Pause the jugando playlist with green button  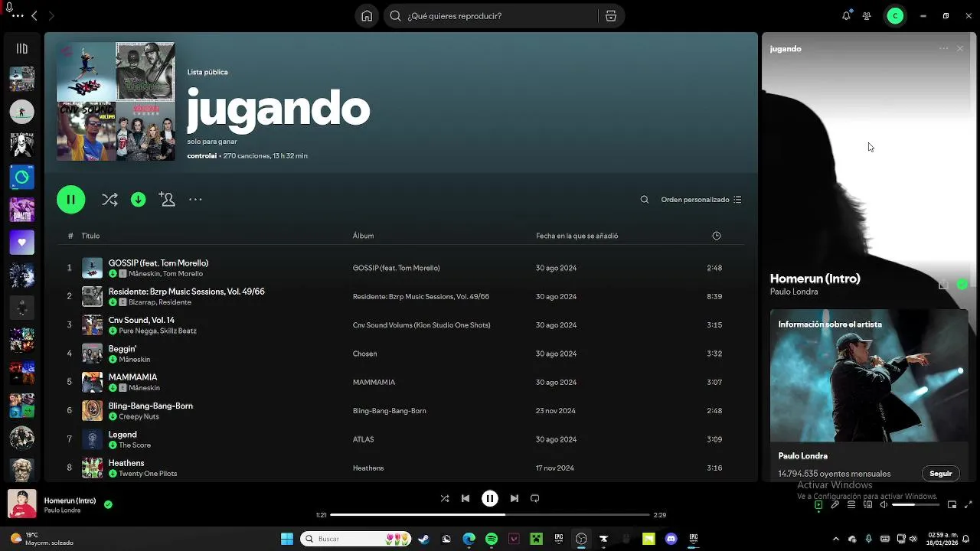pyautogui.click(x=70, y=200)
